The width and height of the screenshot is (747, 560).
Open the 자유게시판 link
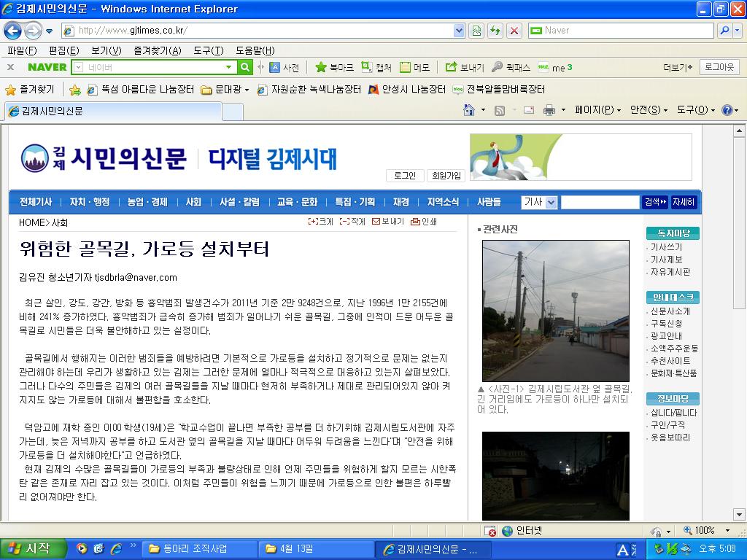pyautogui.click(x=670, y=272)
